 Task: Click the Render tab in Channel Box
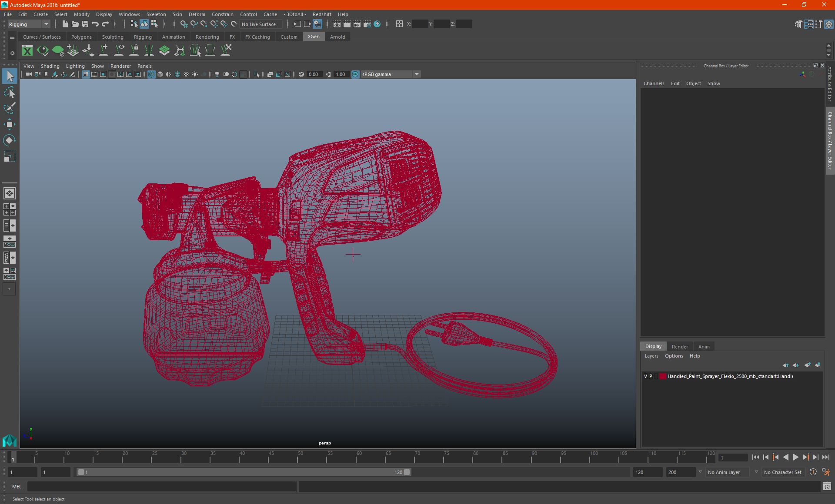(679, 346)
